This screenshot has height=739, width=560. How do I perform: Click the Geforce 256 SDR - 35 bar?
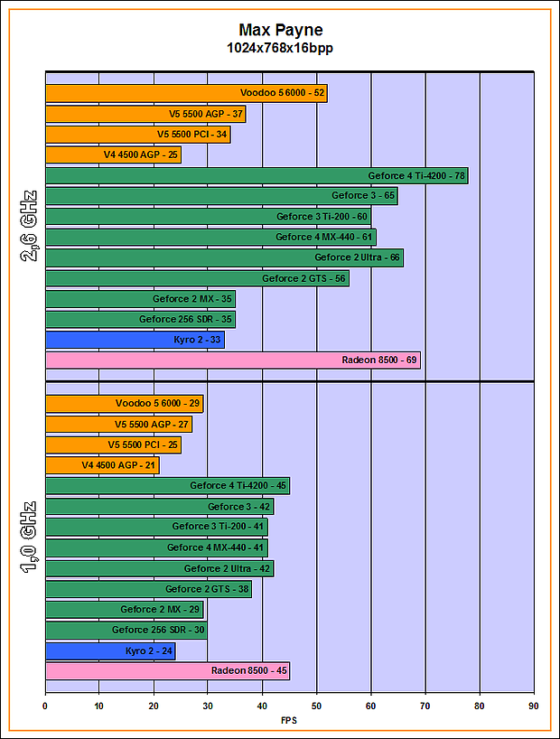point(140,320)
